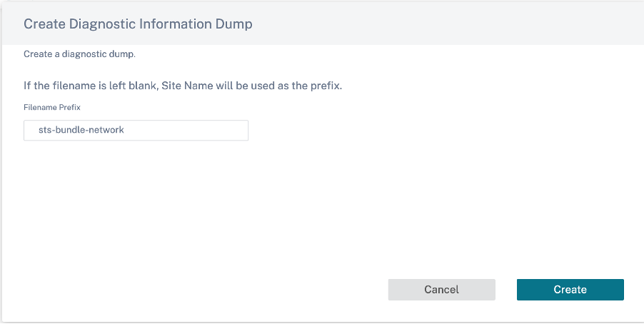
Task: Select the Filename Prefix label
Action: tap(52, 107)
